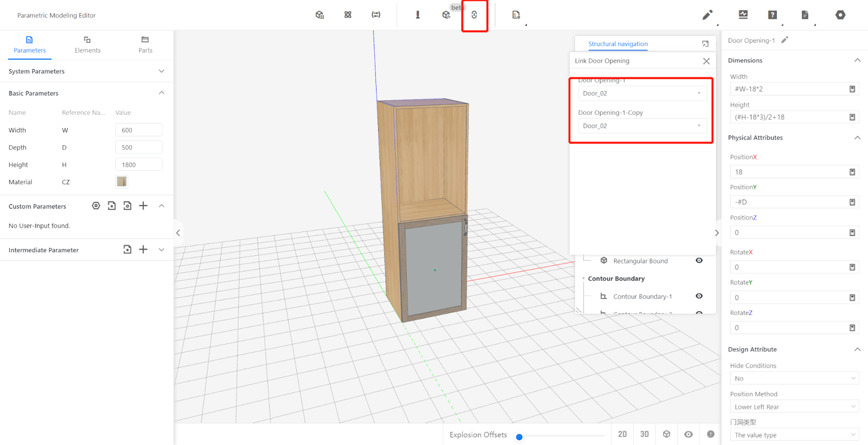The image size is (868, 445).
Task: Click the Height value input field
Action: click(138, 165)
